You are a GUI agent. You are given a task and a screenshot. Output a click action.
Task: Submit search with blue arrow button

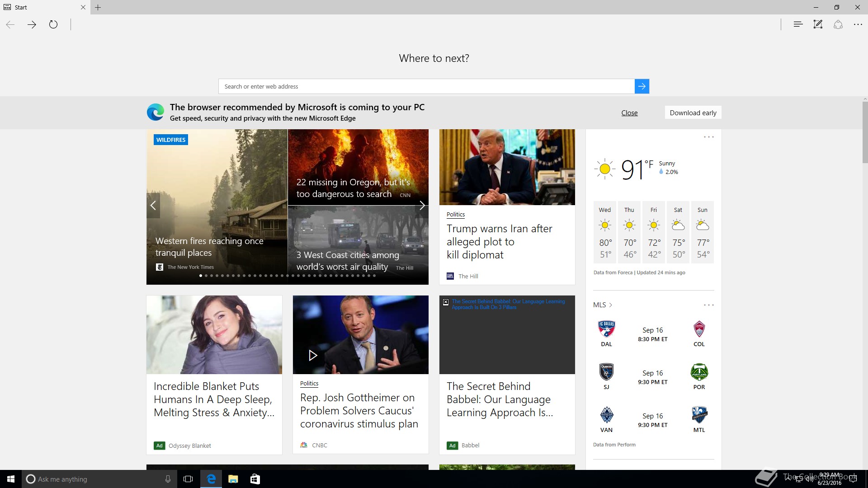pyautogui.click(x=642, y=86)
